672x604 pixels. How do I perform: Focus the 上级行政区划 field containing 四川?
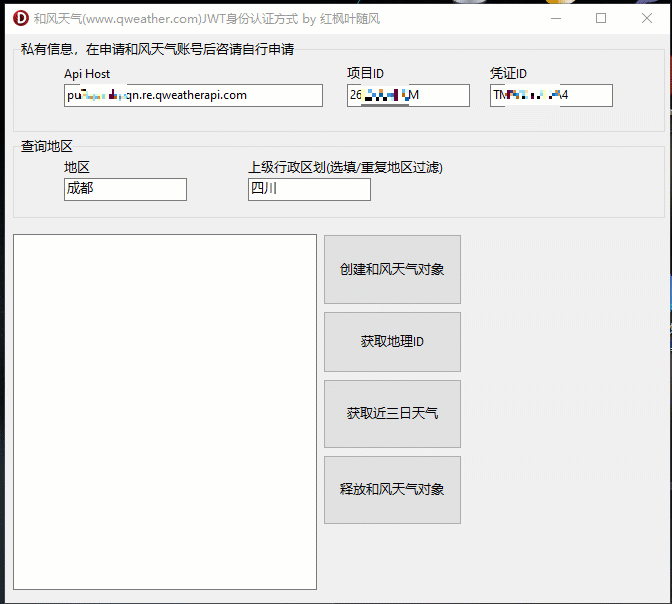pyautogui.click(x=309, y=189)
